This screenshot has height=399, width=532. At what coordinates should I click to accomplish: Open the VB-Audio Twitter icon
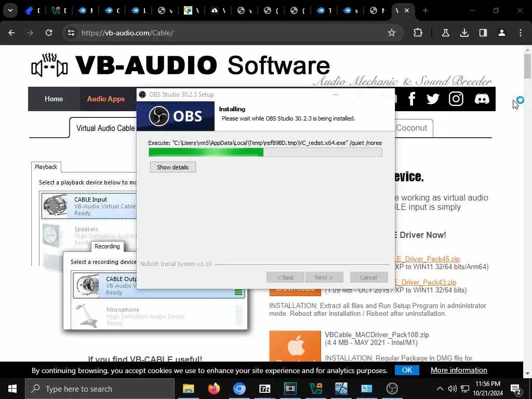coord(433,99)
